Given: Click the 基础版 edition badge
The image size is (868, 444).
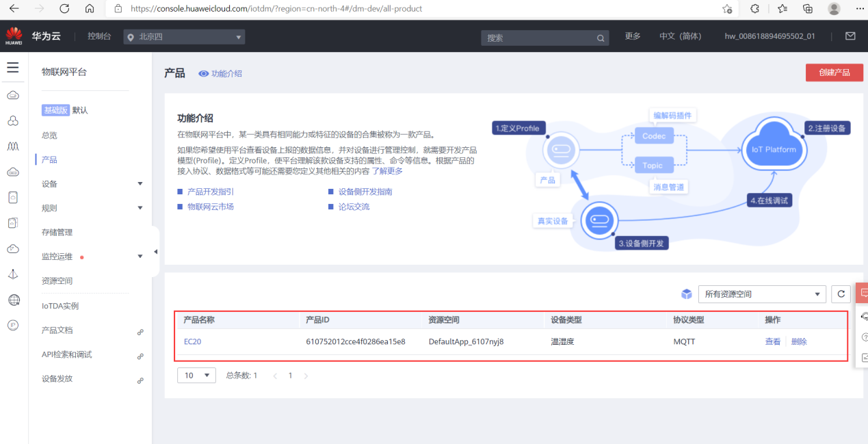Looking at the screenshot, I should (x=56, y=110).
